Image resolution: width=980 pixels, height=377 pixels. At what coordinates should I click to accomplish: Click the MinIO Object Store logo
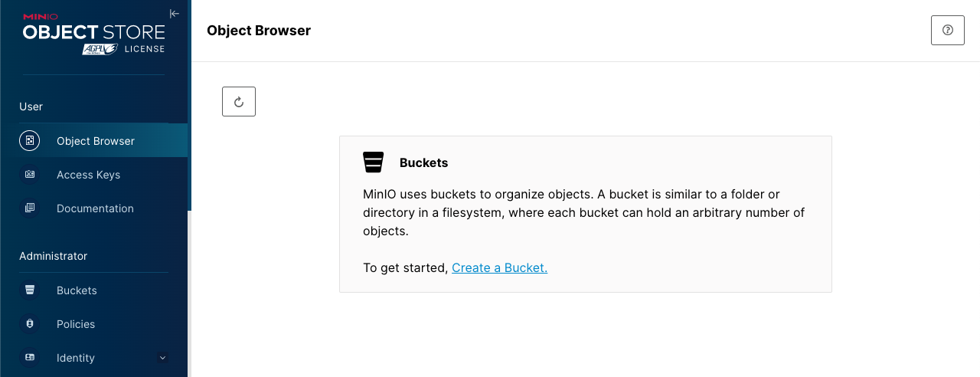point(93,34)
